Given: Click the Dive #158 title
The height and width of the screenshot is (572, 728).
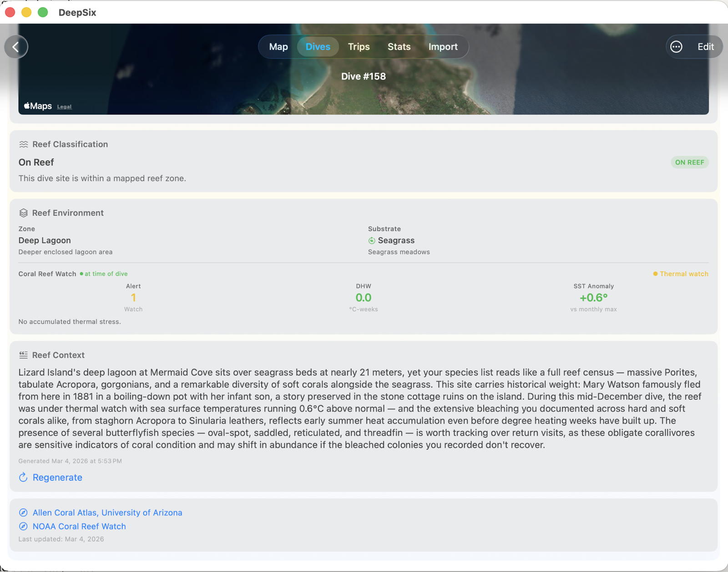Looking at the screenshot, I should [x=364, y=76].
